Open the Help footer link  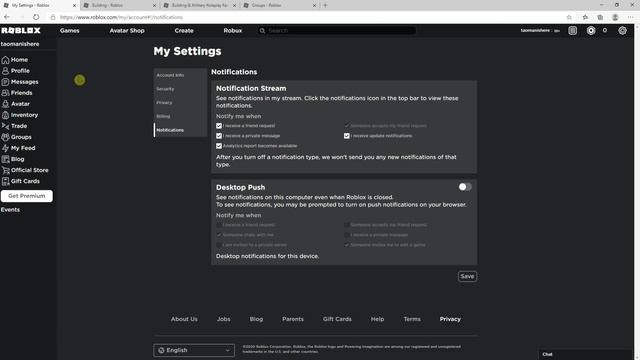coord(378,319)
